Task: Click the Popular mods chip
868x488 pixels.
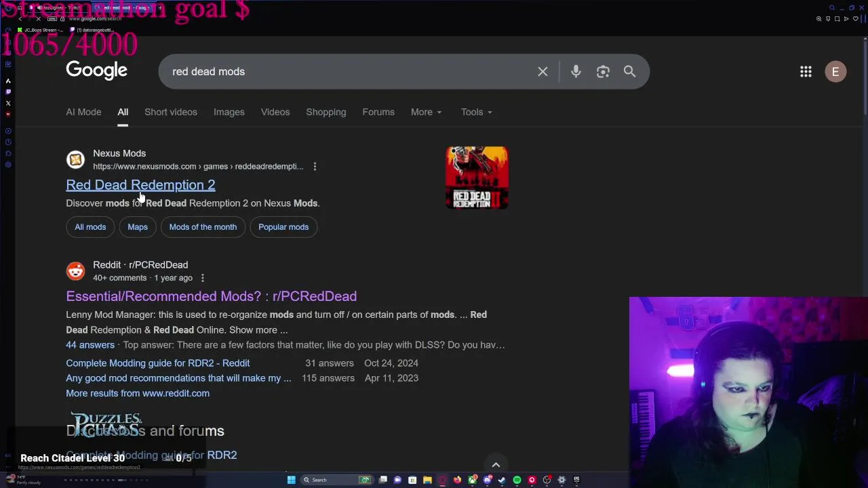Action: pos(283,227)
